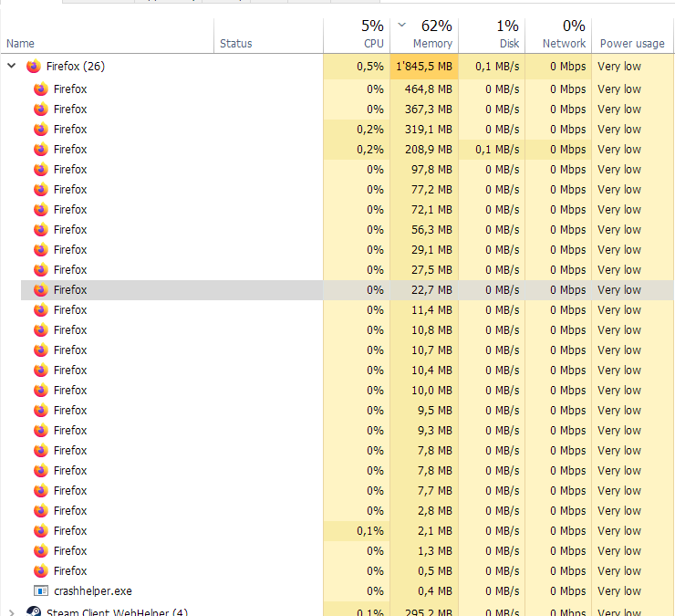The height and width of the screenshot is (616, 675).
Task: Click Firefox icon in the 367,3 MB row
Action: 41,110
